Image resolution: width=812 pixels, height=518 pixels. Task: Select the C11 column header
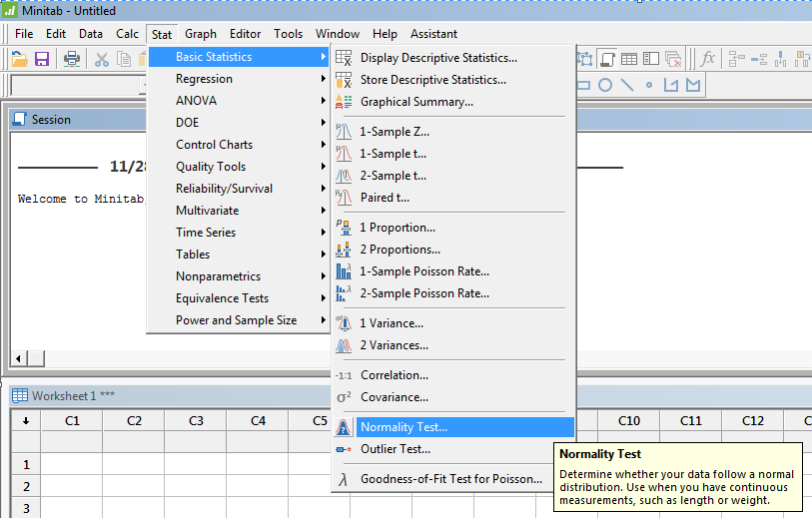click(x=691, y=421)
